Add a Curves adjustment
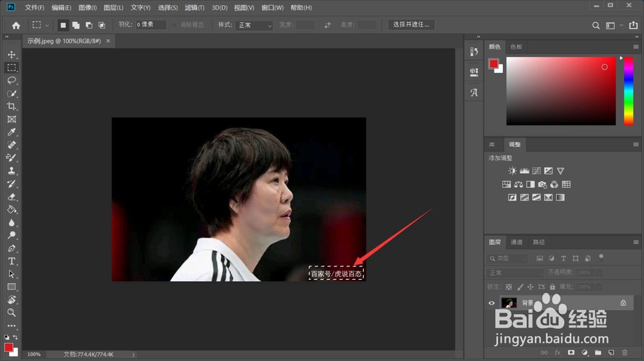Screen dimensions: 644x361 [536, 171]
